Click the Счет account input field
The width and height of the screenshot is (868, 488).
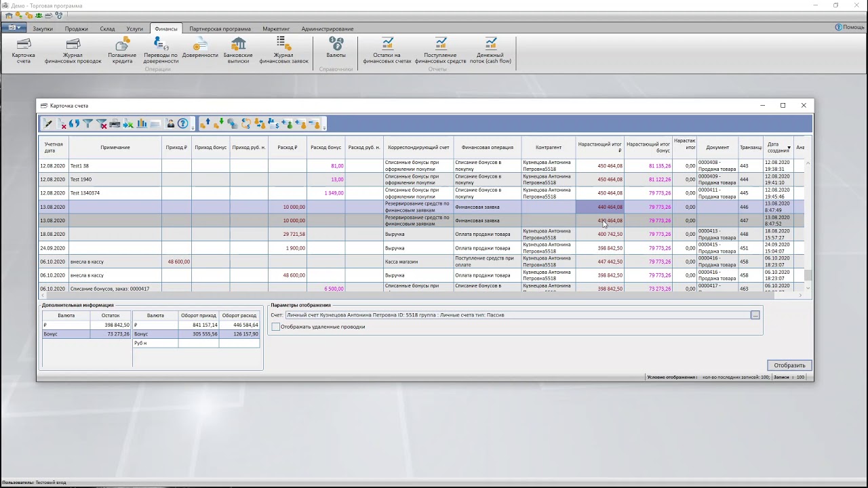click(x=517, y=315)
